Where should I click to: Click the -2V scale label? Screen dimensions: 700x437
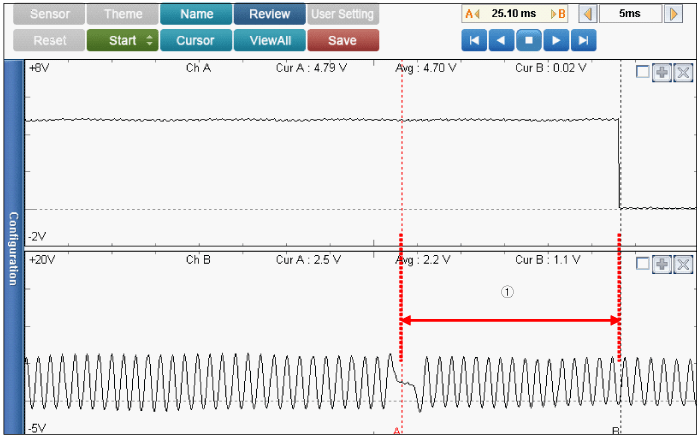click(x=37, y=237)
